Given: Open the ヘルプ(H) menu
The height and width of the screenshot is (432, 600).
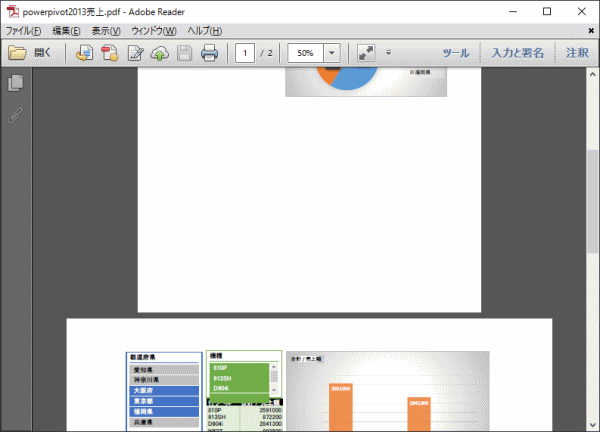Looking at the screenshot, I should [205, 31].
